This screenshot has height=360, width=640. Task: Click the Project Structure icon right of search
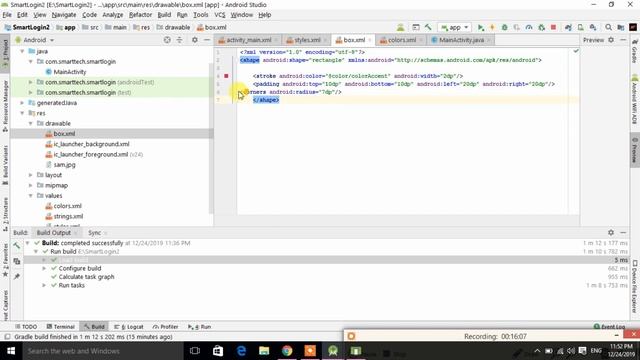pyautogui.click(x=621, y=27)
